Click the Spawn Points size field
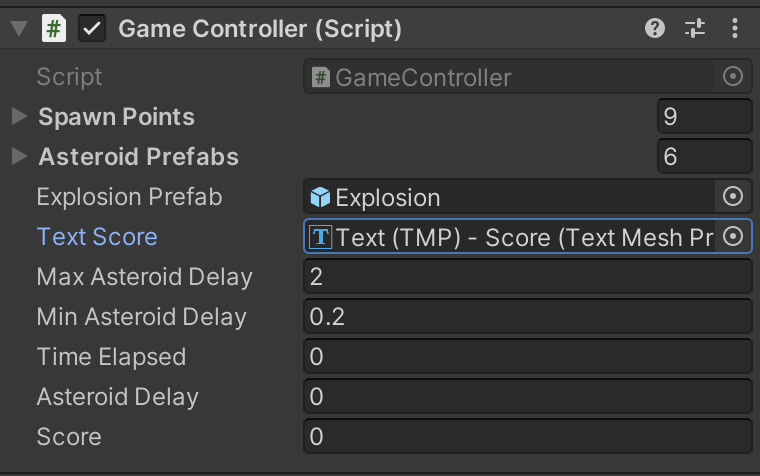The image size is (760, 476). click(704, 117)
